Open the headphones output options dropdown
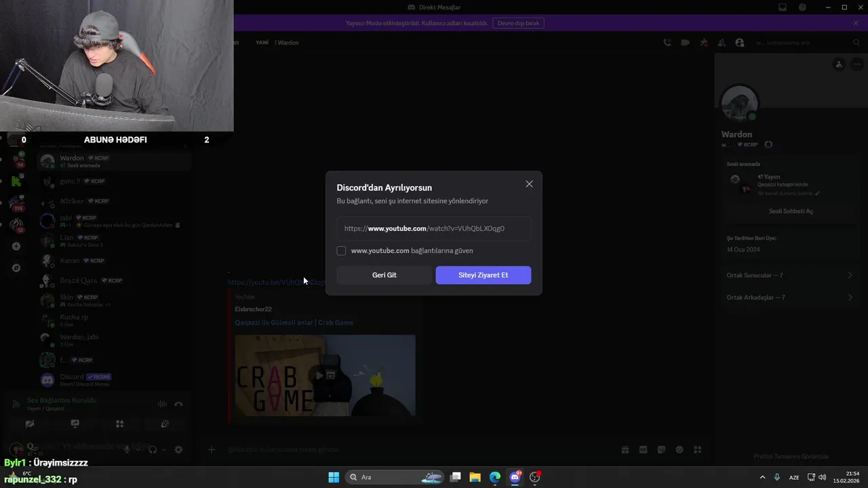The height and width of the screenshot is (488, 868). 163,449
